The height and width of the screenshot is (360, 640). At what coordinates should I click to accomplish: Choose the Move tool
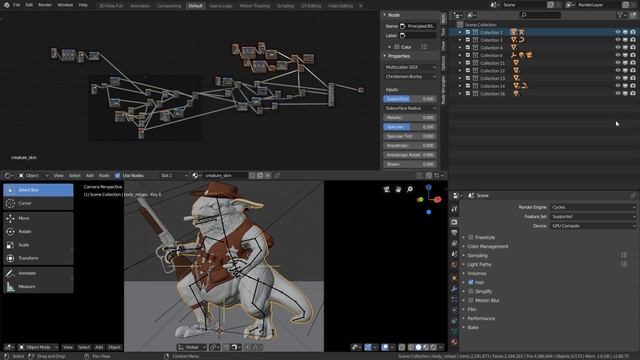tap(38, 218)
